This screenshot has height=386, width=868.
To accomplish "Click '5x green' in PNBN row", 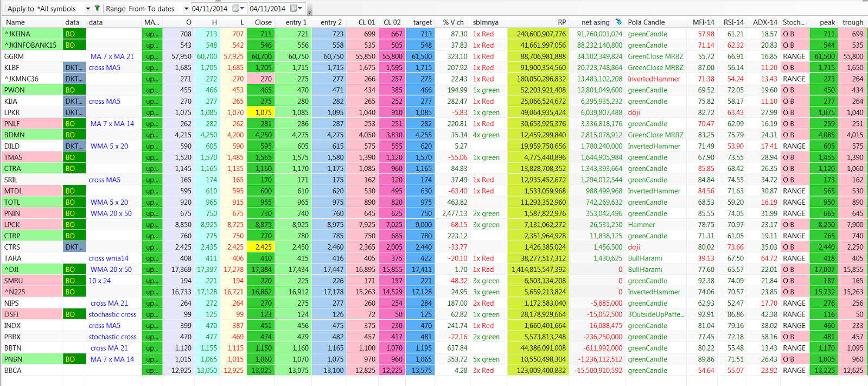I will point(486,359).
